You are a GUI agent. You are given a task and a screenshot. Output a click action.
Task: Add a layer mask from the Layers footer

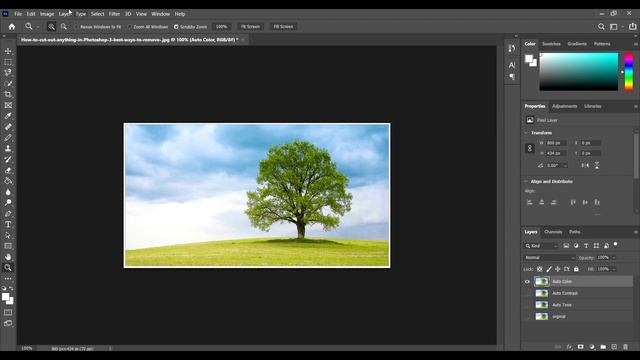(580, 347)
